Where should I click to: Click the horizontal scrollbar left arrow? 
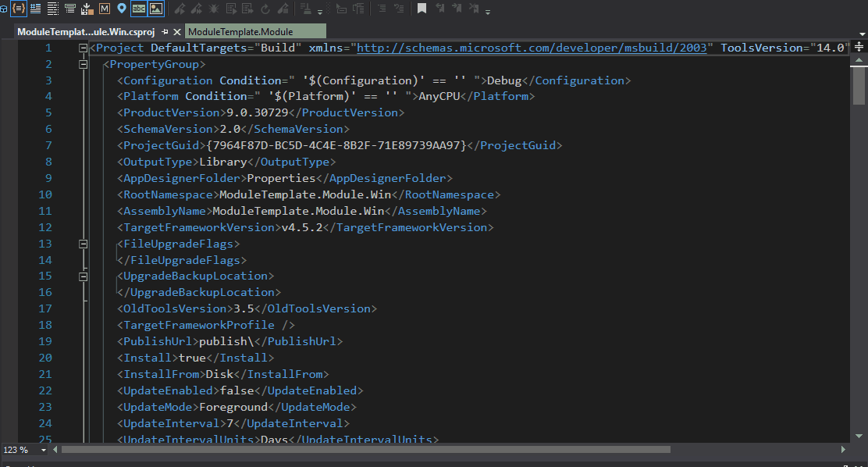click(55, 450)
